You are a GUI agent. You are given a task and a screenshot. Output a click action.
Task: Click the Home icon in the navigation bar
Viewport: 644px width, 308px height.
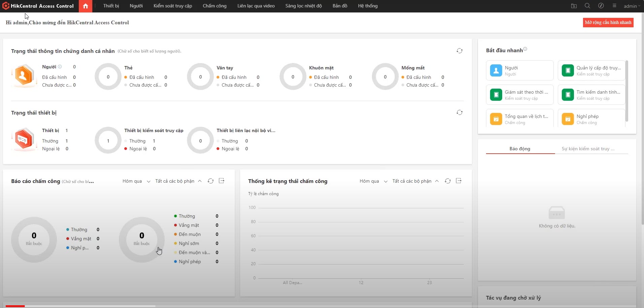coord(86,6)
